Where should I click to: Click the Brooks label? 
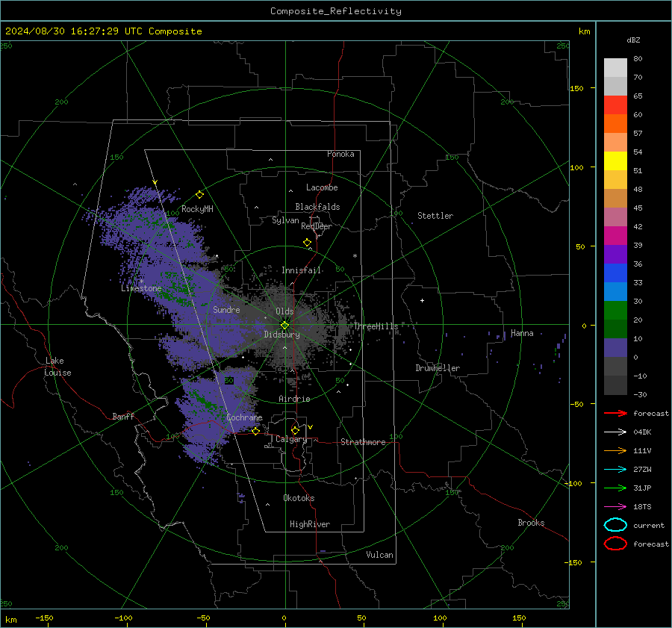531,523
